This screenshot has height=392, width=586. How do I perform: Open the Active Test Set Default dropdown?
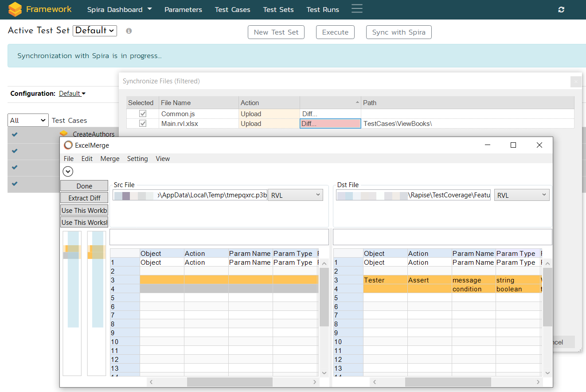[95, 31]
